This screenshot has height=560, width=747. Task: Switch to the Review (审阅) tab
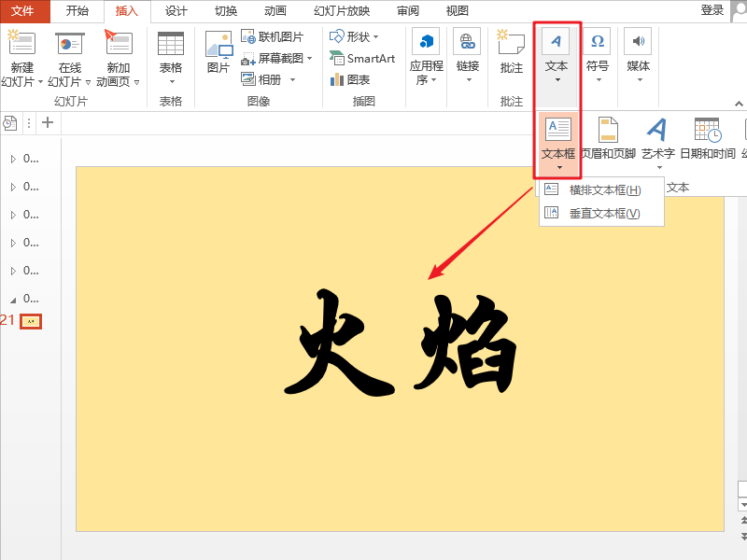(x=408, y=11)
